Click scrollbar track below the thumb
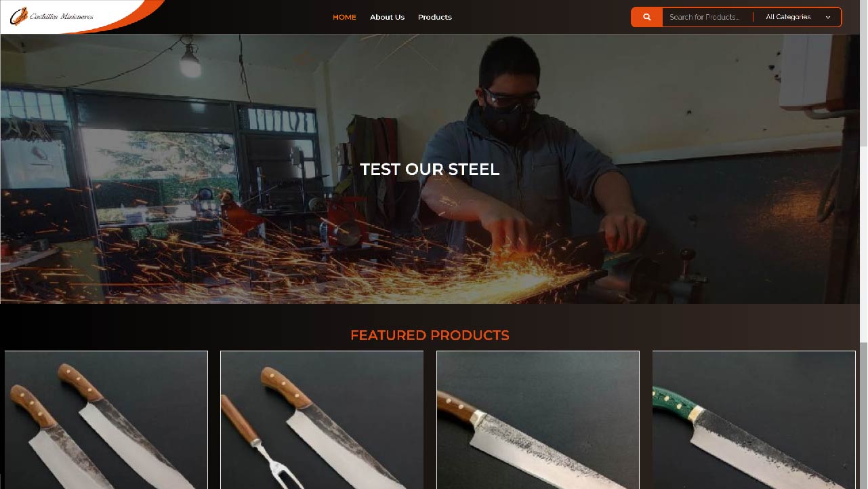The height and width of the screenshot is (489, 868). tap(863, 244)
